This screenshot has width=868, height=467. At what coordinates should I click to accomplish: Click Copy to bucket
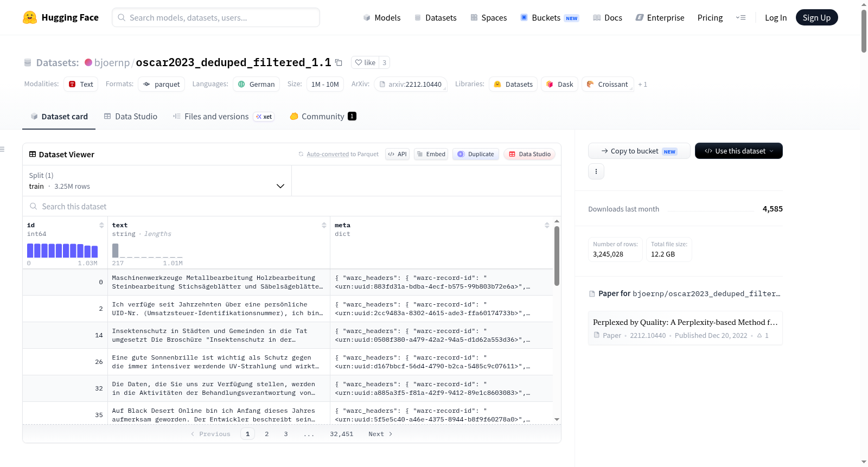click(639, 151)
